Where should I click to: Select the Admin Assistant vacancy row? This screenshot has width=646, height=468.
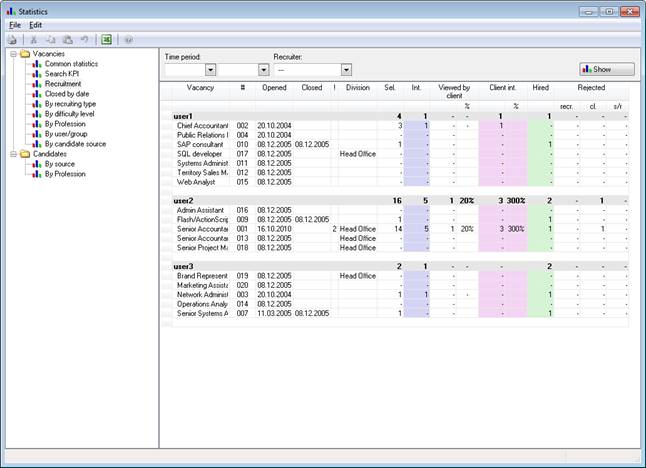click(x=400, y=210)
